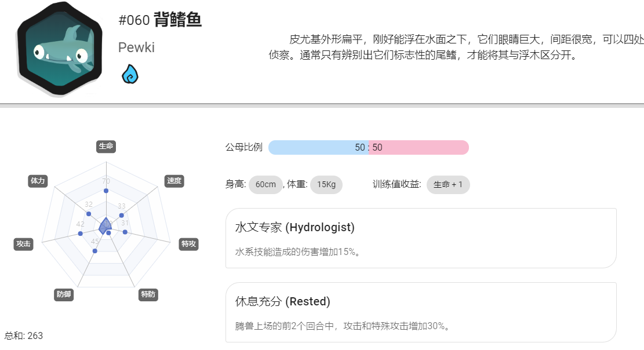This screenshot has height=350, width=644.
Task: Click the blue water type icon
Action: tap(130, 74)
